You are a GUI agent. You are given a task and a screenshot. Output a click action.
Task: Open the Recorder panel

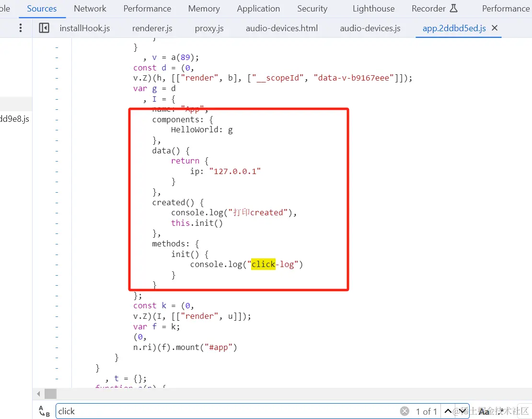[x=428, y=9]
